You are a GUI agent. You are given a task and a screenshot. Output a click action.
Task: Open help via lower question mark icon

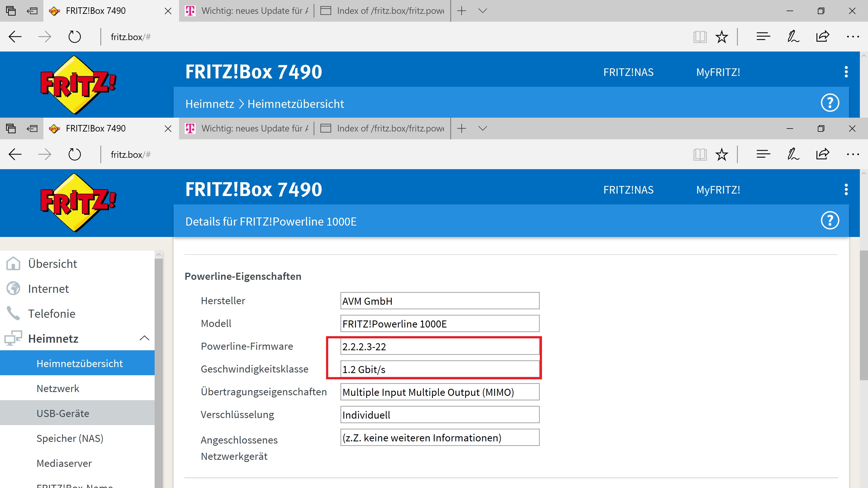point(829,221)
